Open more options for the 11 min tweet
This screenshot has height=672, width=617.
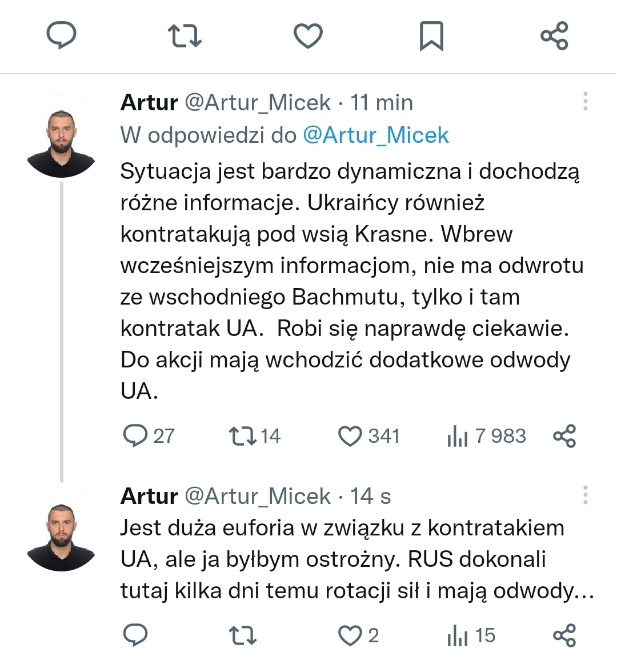pos(585,101)
